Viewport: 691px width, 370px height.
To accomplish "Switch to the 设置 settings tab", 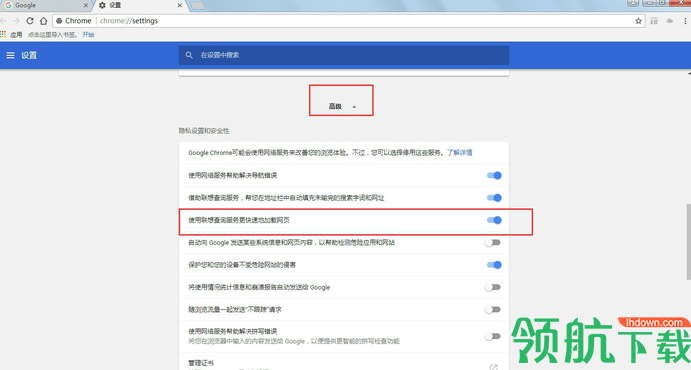I will click(x=139, y=5).
